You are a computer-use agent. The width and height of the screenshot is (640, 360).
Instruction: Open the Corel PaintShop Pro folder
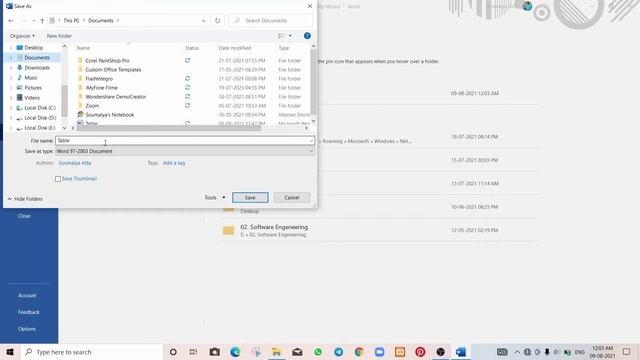coord(107,60)
